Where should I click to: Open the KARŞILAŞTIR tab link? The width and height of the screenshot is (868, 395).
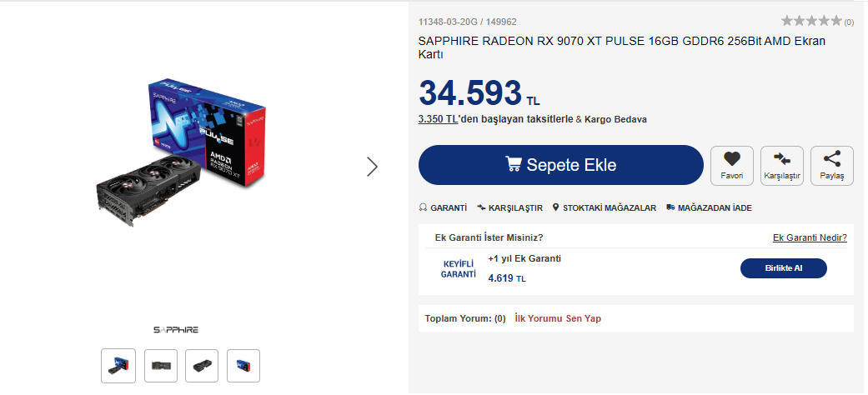tap(509, 207)
